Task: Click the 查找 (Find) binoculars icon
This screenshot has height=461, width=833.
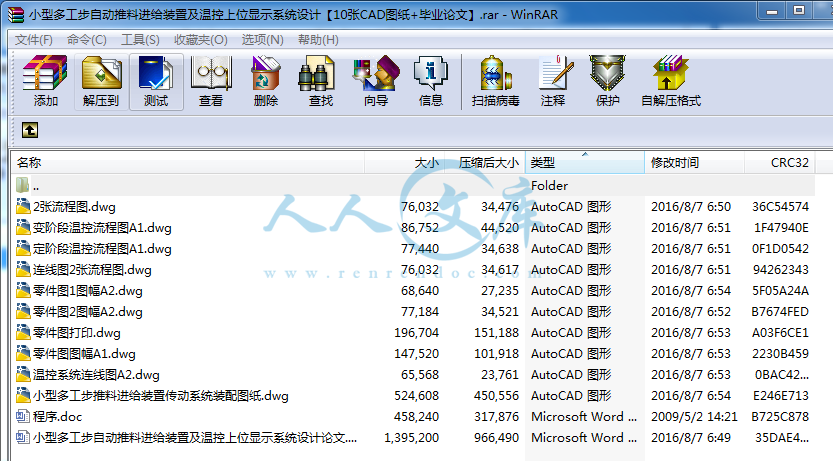Action: click(316, 73)
